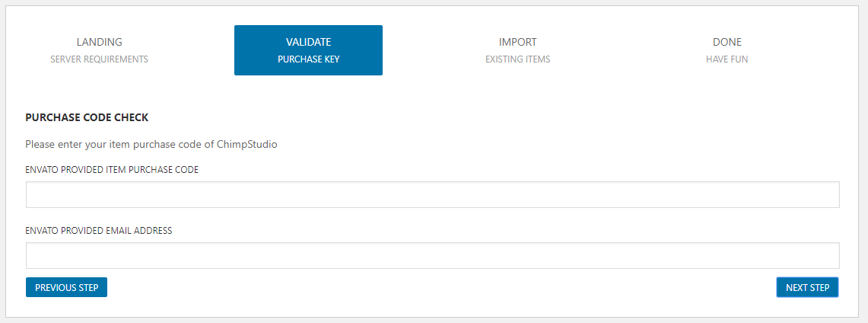Click the Next Step button
Image resolution: width=868 pixels, height=323 pixels.
[x=808, y=287]
